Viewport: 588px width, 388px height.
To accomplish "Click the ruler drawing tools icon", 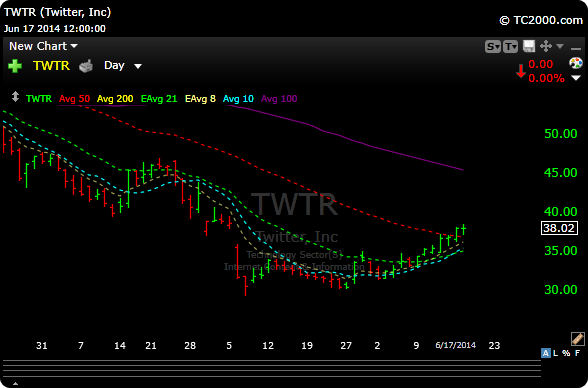I will (x=577, y=339).
